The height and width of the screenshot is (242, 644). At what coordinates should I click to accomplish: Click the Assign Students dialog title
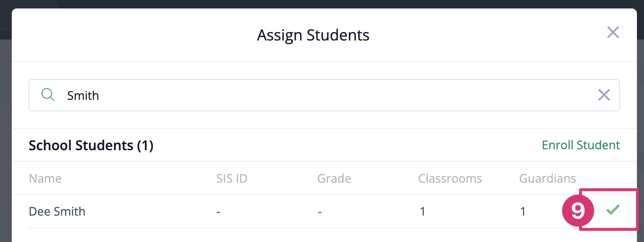coord(313,35)
